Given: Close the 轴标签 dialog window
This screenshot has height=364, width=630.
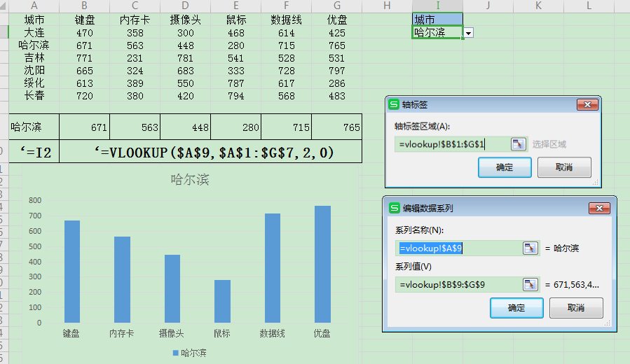Looking at the screenshot, I should coord(587,105).
